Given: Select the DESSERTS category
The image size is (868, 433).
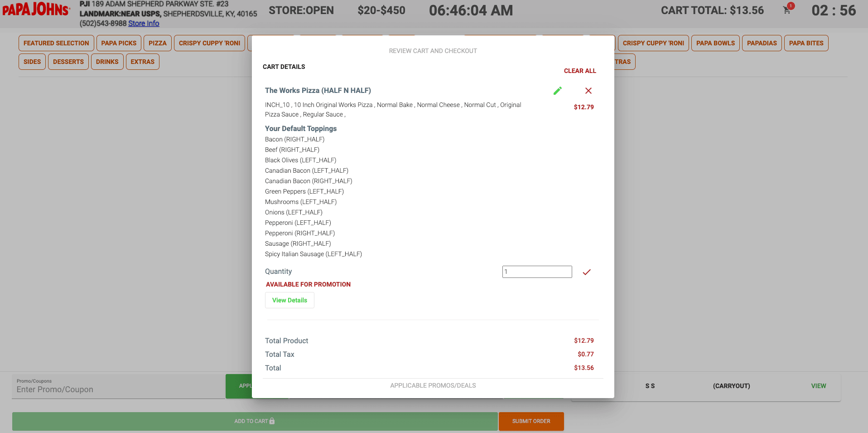Looking at the screenshot, I should 68,62.
